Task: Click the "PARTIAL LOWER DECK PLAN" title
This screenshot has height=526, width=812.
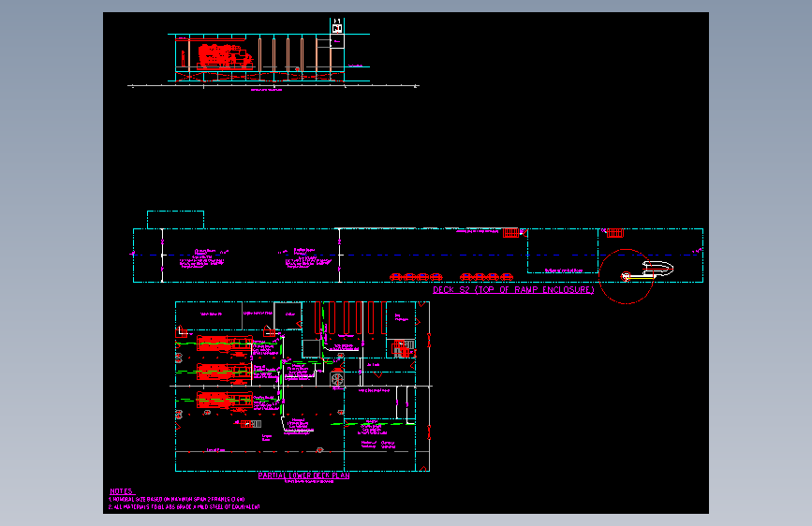Action: pos(304,475)
